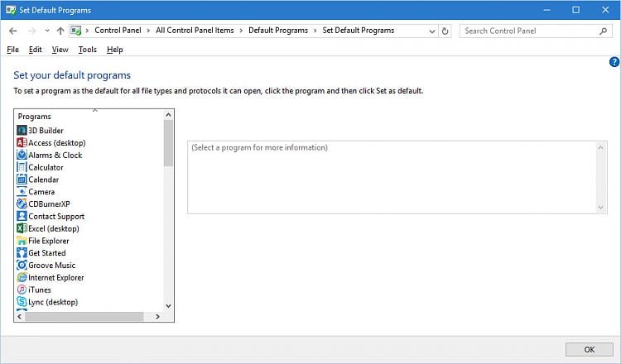Click the Groove Music icon
Viewport: 621px width, 364px height.
point(22,265)
